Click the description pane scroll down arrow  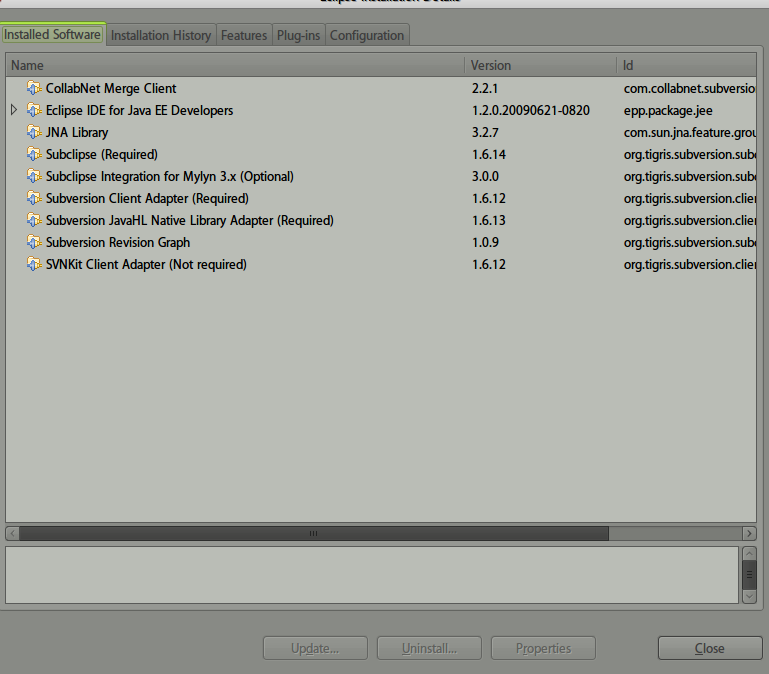pyautogui.click(x=749, y=596)
